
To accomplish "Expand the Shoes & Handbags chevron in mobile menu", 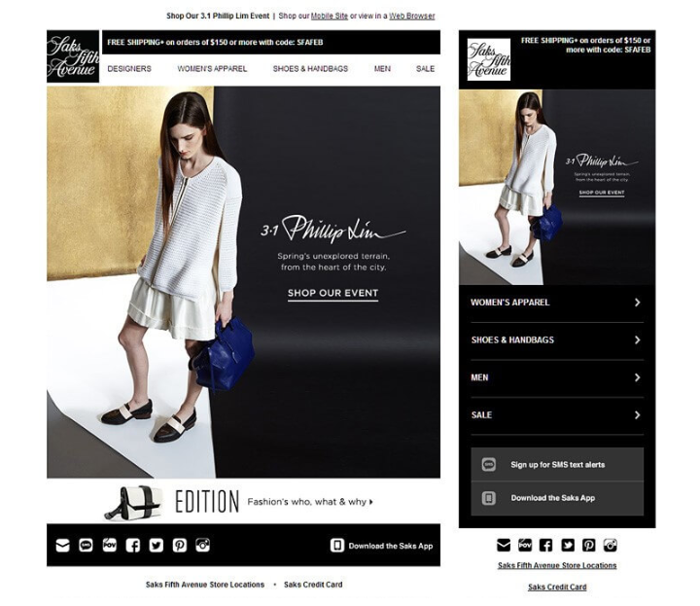I will coord(638,339).
